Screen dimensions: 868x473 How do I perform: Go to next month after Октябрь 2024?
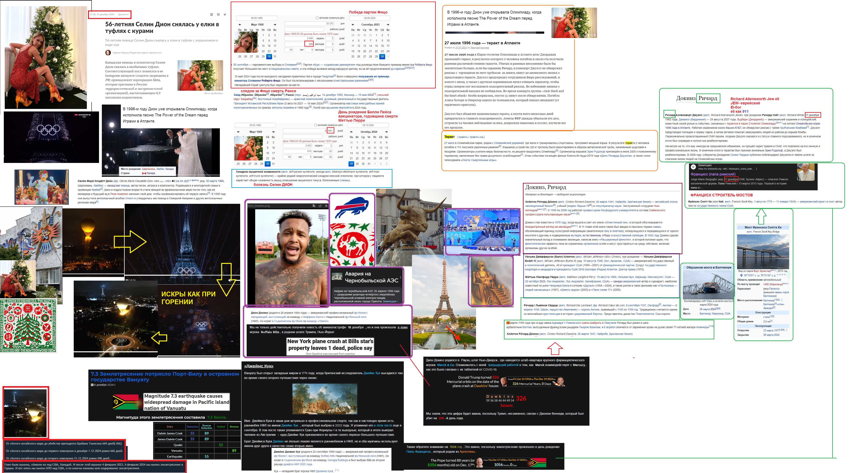(x=386, y=132)
